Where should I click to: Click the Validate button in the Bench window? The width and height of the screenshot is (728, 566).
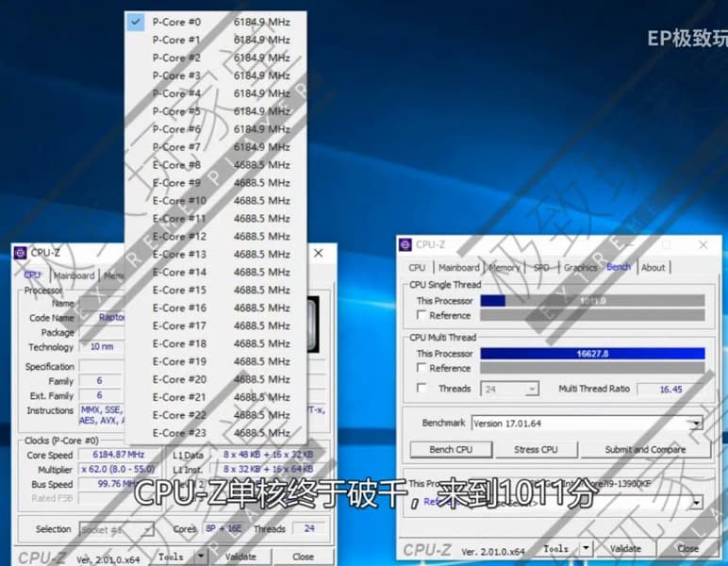pyautogui.click(x=625, y=549)
